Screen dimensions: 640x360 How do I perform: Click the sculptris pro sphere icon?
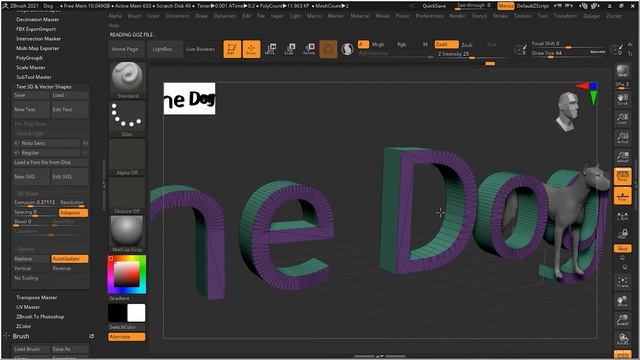[347, 49]
